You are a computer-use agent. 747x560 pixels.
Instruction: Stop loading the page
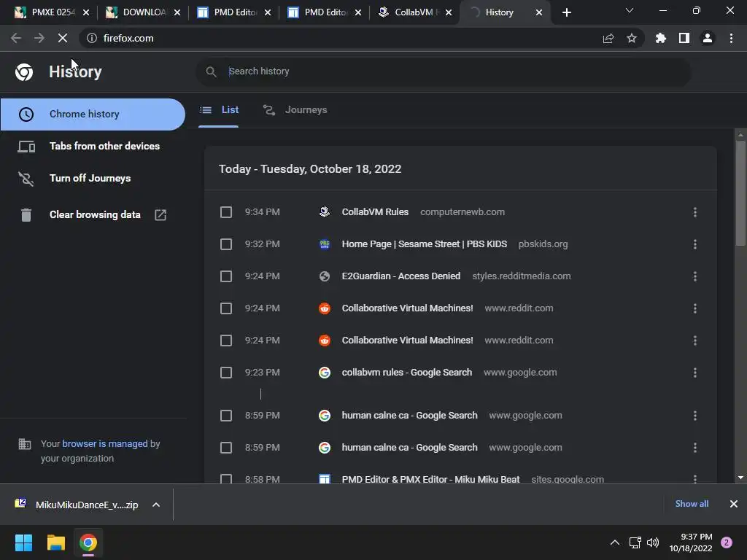(x=63, y=38)
